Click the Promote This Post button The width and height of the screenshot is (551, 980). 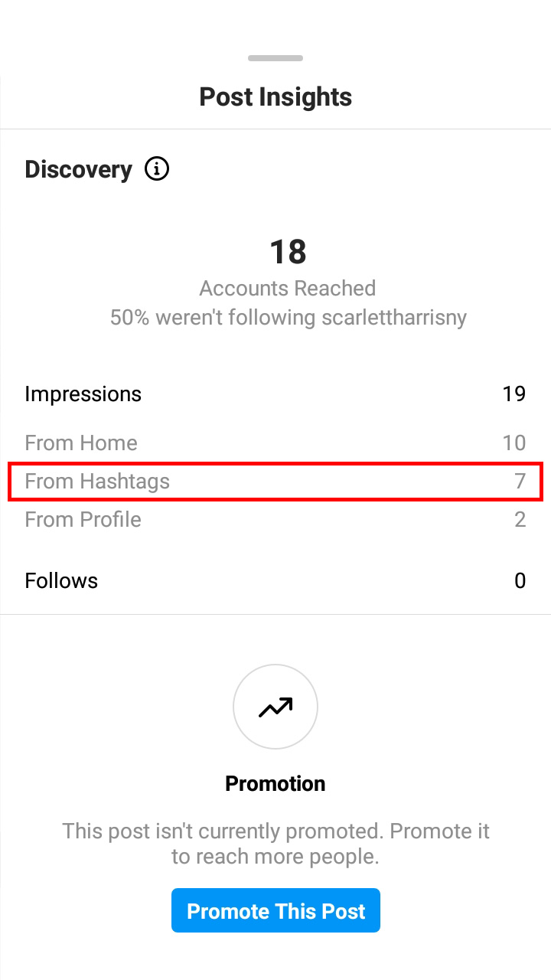[275, 910]
